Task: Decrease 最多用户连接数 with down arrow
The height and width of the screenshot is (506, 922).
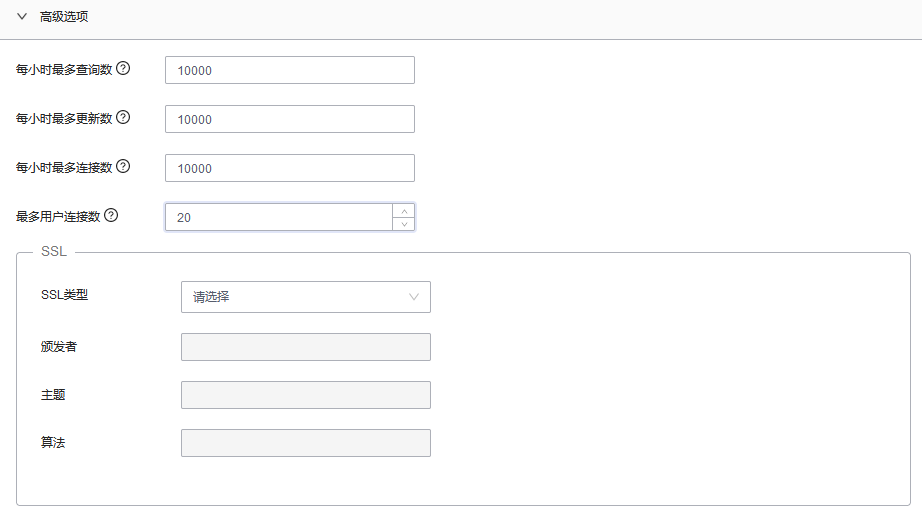Action: point(403,224)
